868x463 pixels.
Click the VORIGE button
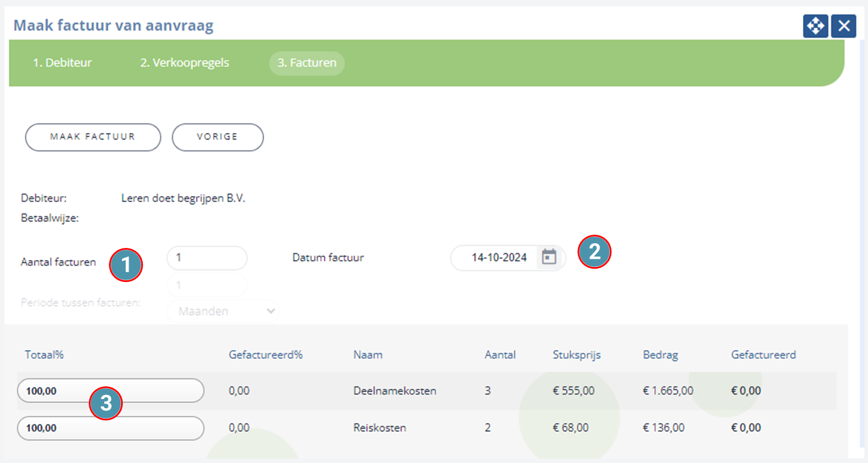(x=218, y=137)
